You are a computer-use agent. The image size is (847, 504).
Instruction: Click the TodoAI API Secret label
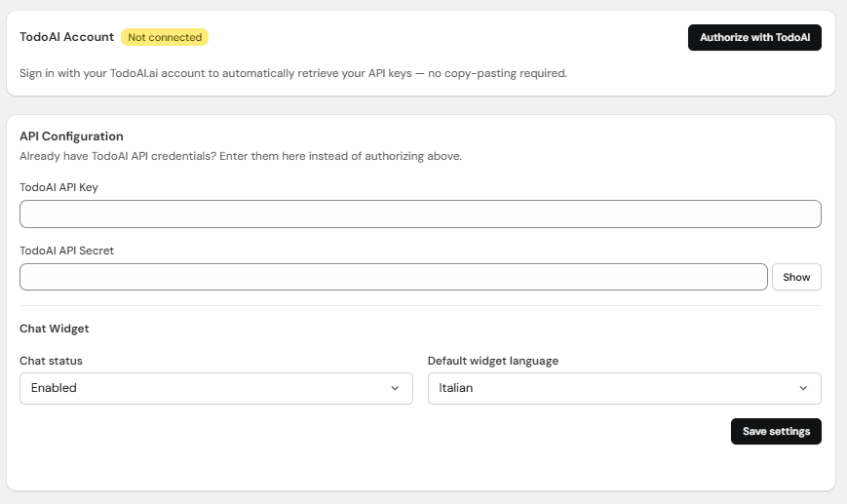(x=66, y=251)
